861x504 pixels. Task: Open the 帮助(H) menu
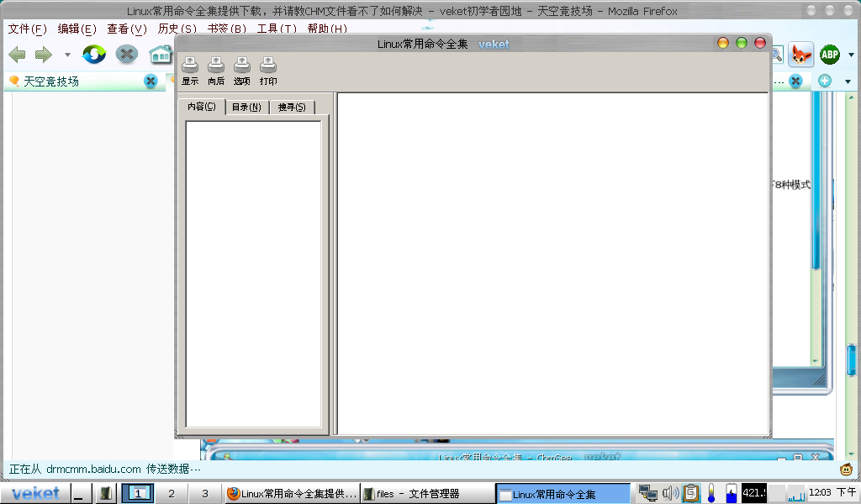click(327, 29)
